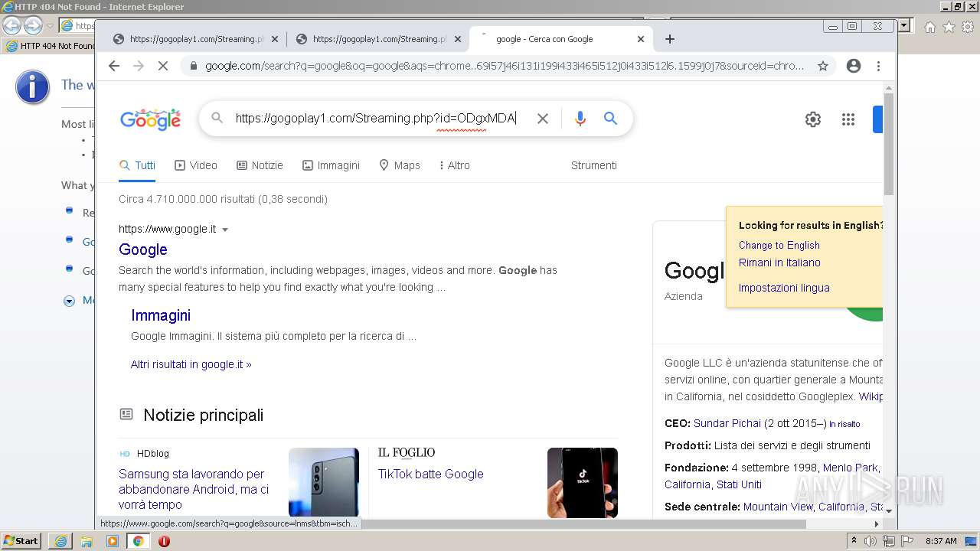Open the Google result title link

pos(143,249)
